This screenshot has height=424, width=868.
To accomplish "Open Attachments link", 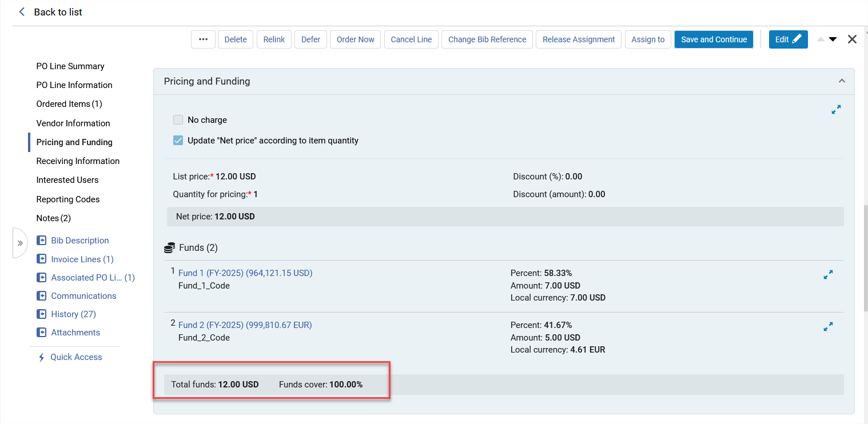I will tap(75, 333).
